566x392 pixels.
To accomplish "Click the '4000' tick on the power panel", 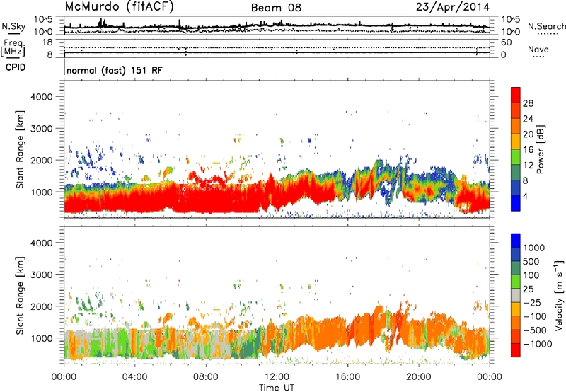I will 41,97.
